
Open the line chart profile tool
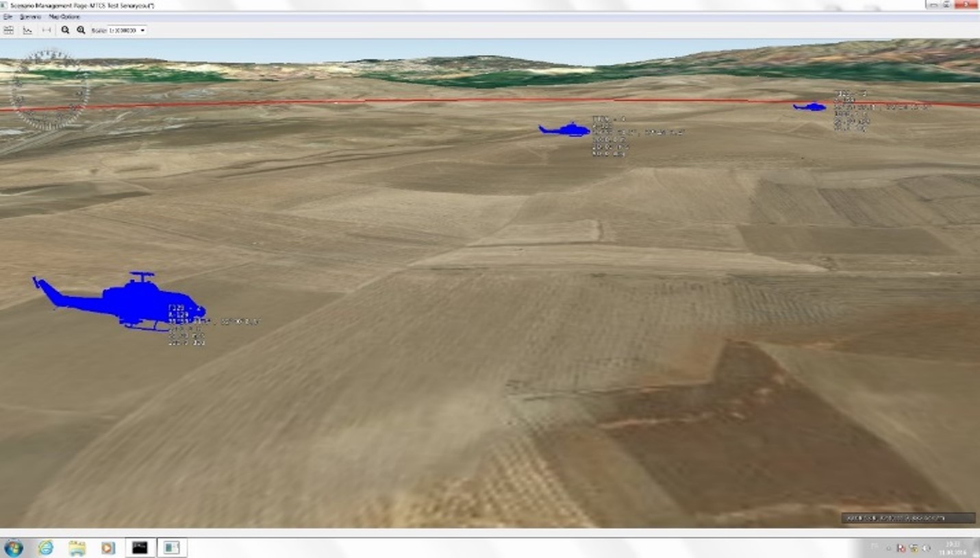point(27,30)
